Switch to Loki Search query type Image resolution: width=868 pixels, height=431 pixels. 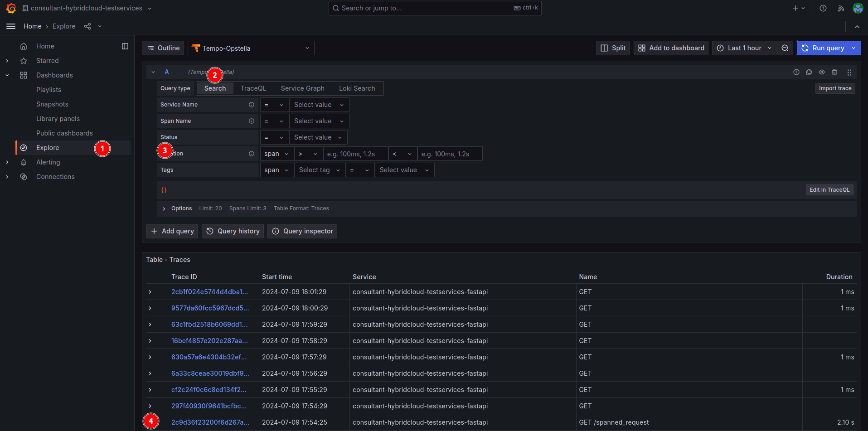click(x=357, y=88)
